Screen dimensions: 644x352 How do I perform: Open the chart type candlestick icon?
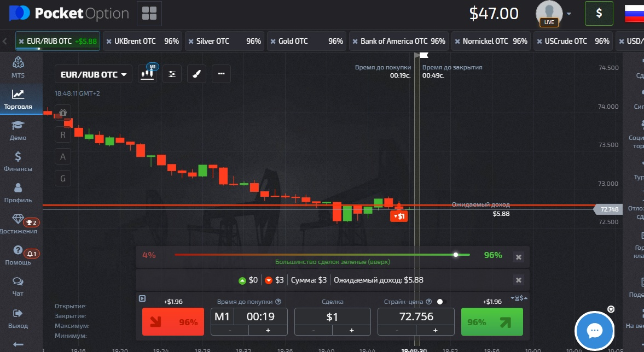(x=147, y=74)
